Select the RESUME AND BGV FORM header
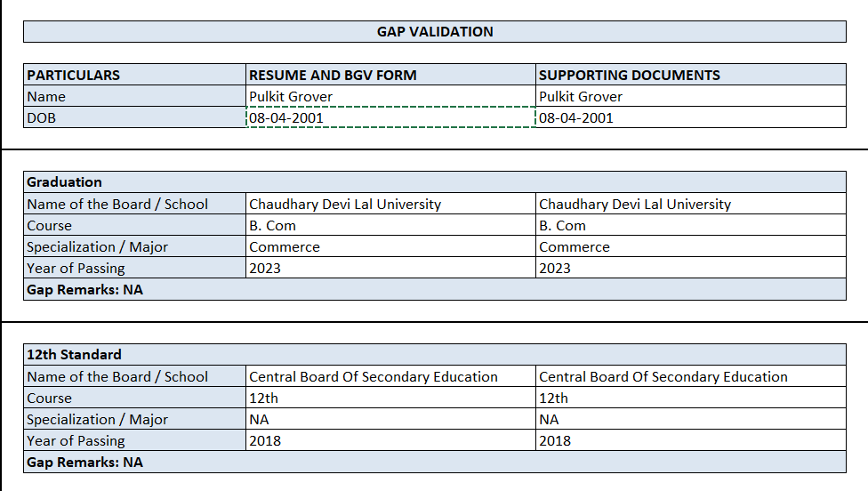Viewport: 868px width, 491px height. tap(390, 75)
